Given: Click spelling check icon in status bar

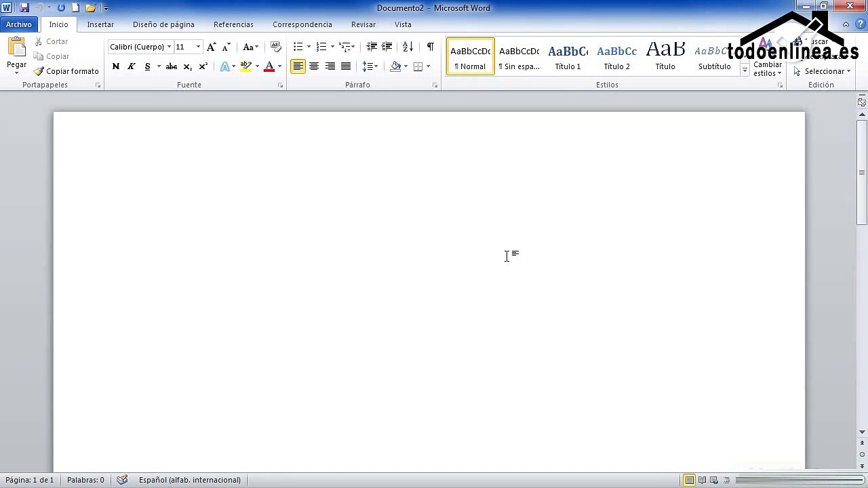Looking at the screenshot, I should click(122, 480).
